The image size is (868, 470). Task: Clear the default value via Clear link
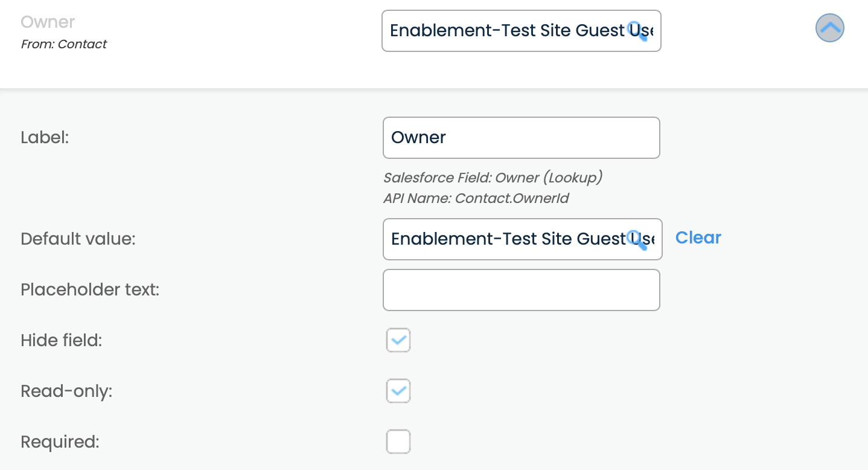tap(698, 238)
